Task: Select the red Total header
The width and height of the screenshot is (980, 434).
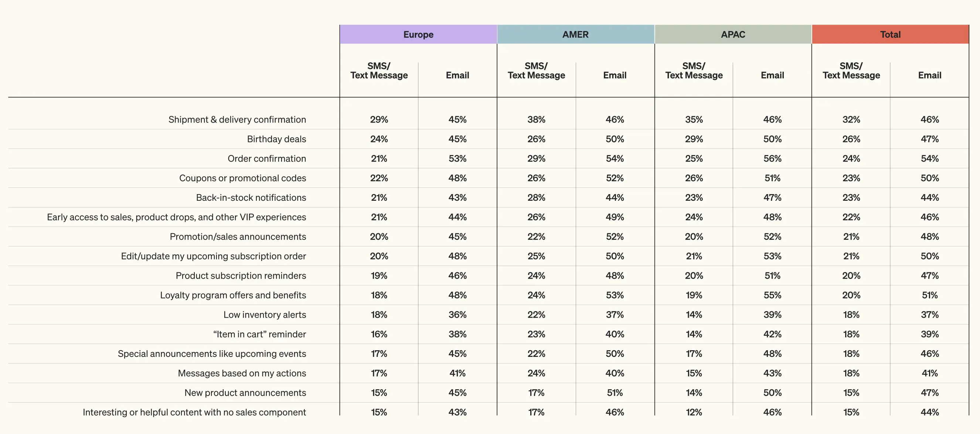Action: pos(890,35)
